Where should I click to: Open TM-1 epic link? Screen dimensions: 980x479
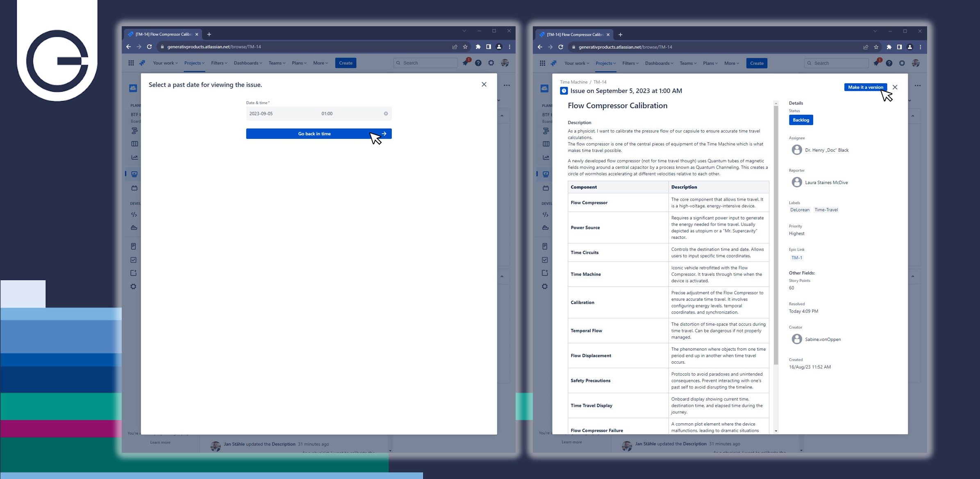[796, 258]
